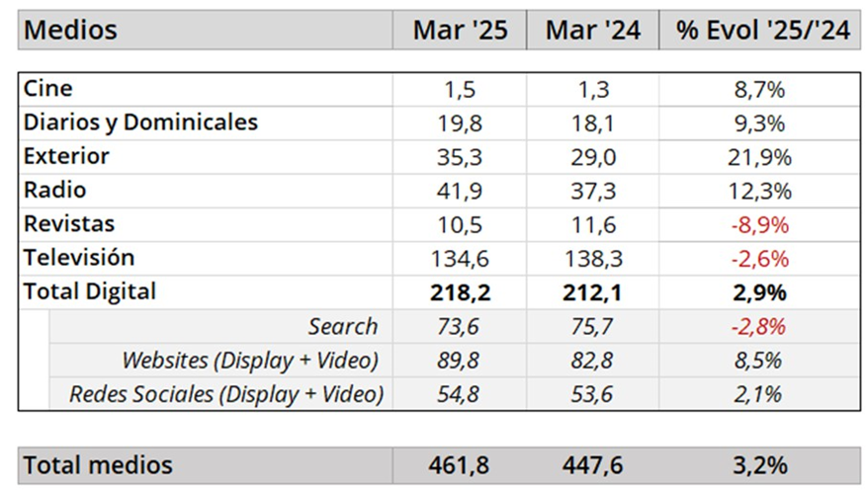868x490 pixels.
Task: Select the Mar '24 column header
Action: [592, 30]
